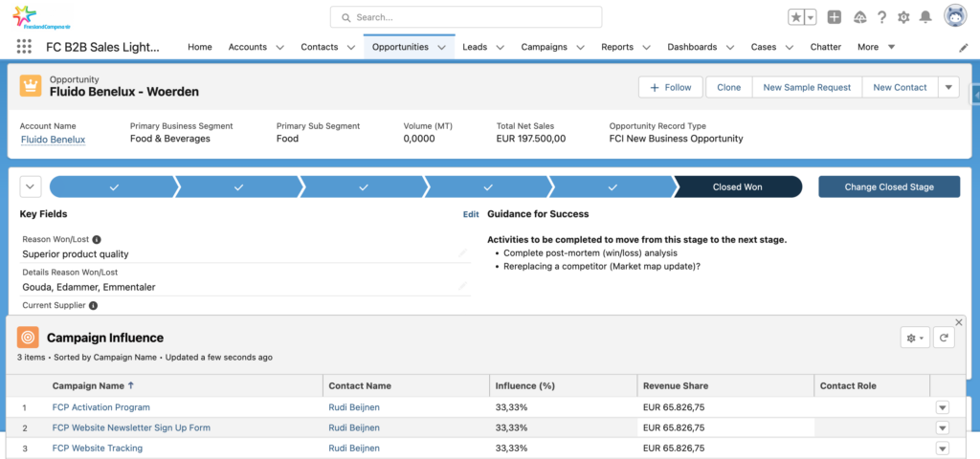The image size is (980, 459).
Task: Click the pencil icon to edit navigation
Action: coord(963,48)
